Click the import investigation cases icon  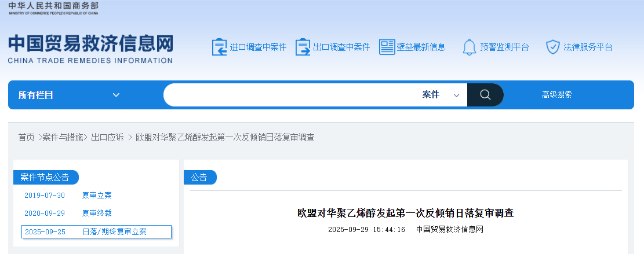[x=220, y=47]
